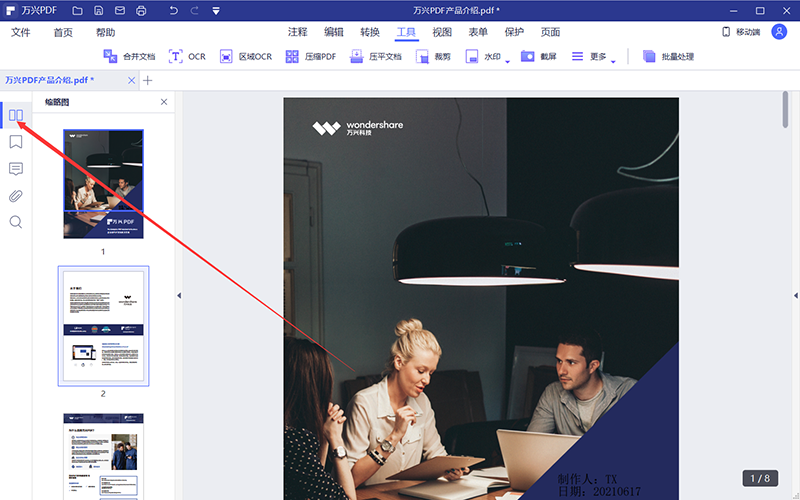The image size is (800, 500).
Task: Open the user account avatar
Action: [x=779, y=32]
